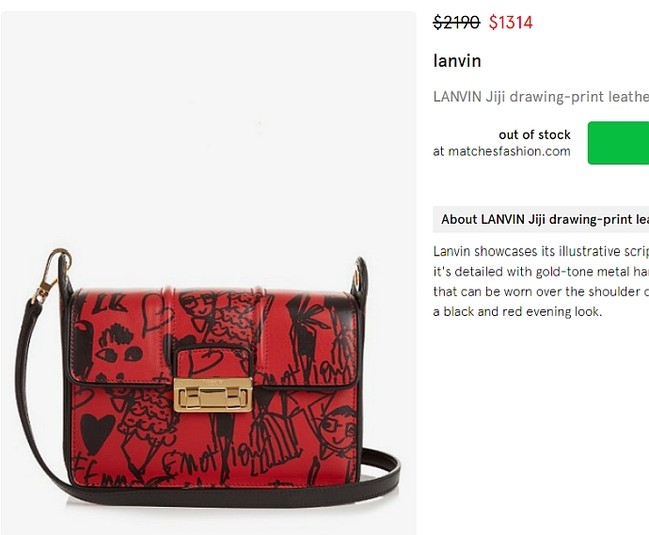The height and width of the screenshot is (535, 649).
Task: Click the green button beside out of stock
Action: click(618, 143)
